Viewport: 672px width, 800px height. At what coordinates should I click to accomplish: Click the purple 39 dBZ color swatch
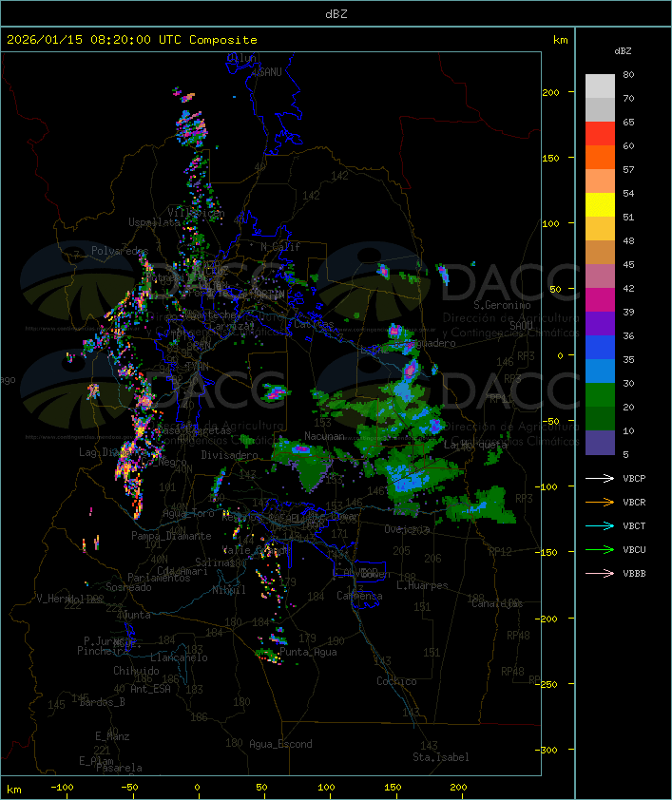point(600,323)
